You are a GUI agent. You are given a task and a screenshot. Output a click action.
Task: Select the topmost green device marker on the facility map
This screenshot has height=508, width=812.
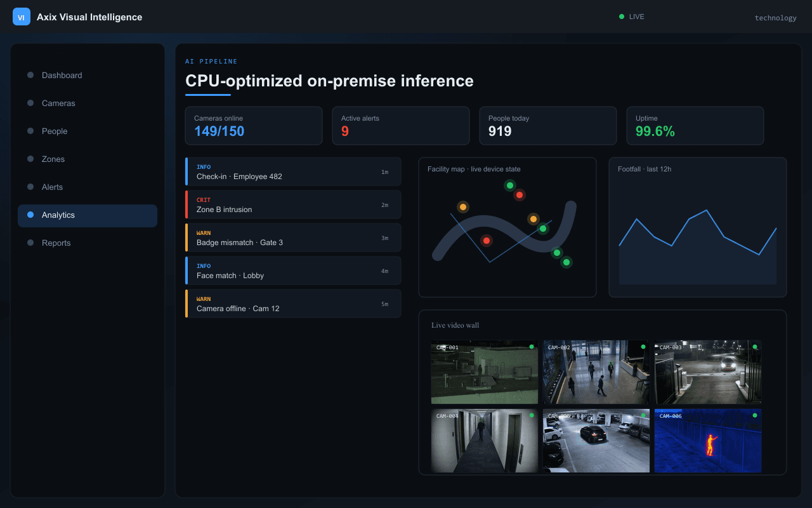coord(509,185)
